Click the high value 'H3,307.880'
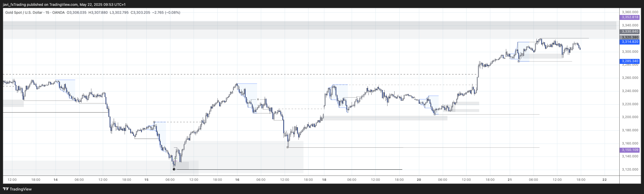The width and height of the screenshot is (644, 194). 98,13
